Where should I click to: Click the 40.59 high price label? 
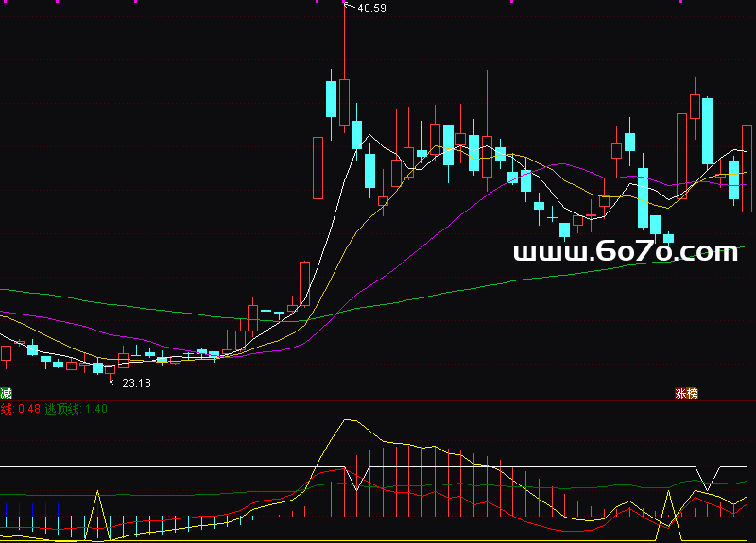(x=368, y=8)
